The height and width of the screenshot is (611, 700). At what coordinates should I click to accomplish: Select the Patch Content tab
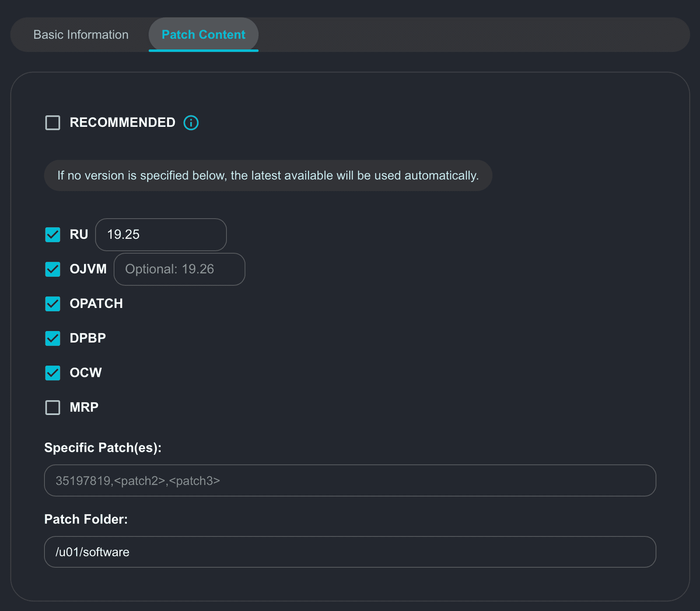[x=203, y=35]
